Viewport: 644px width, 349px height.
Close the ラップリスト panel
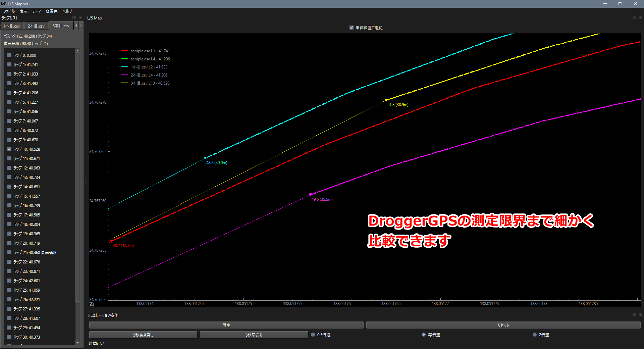pyautogui.click(x=80, y=17)
